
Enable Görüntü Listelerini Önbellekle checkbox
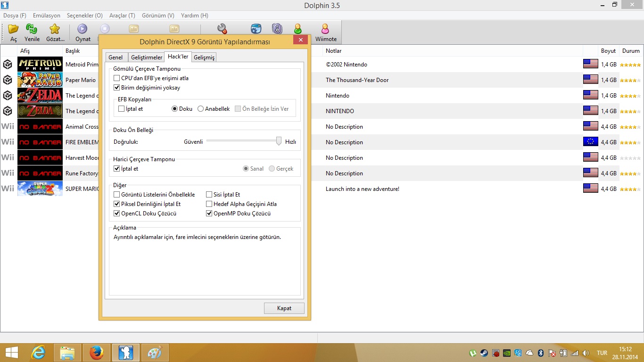(116, 195)
